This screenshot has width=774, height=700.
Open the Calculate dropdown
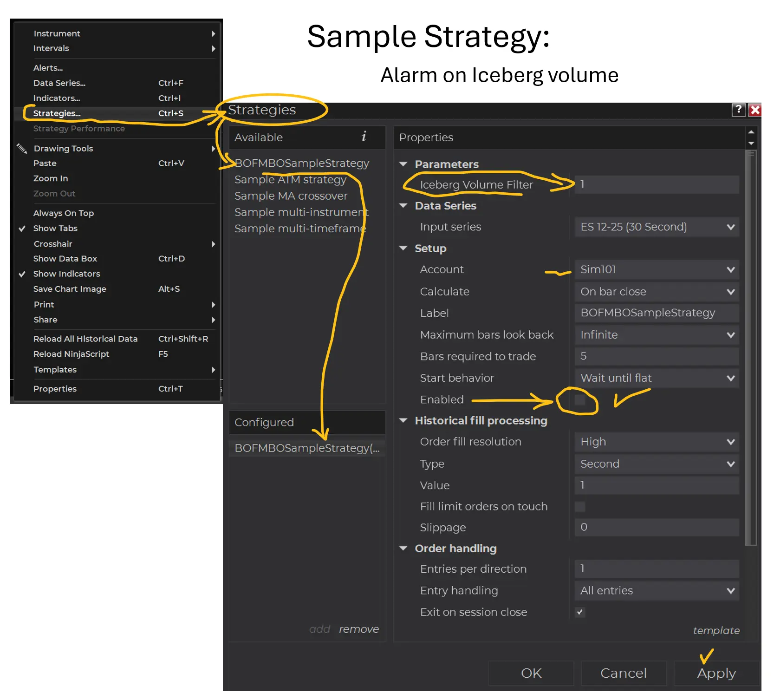coord(656,292)
